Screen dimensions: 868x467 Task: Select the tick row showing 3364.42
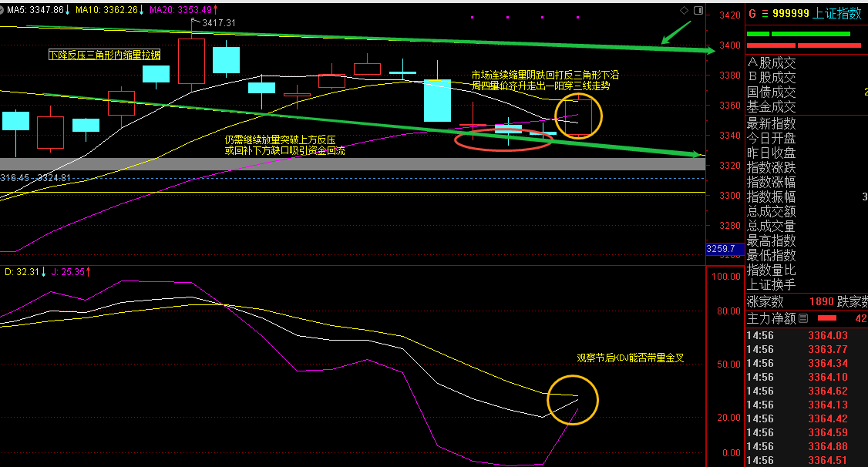coord(806,418)
